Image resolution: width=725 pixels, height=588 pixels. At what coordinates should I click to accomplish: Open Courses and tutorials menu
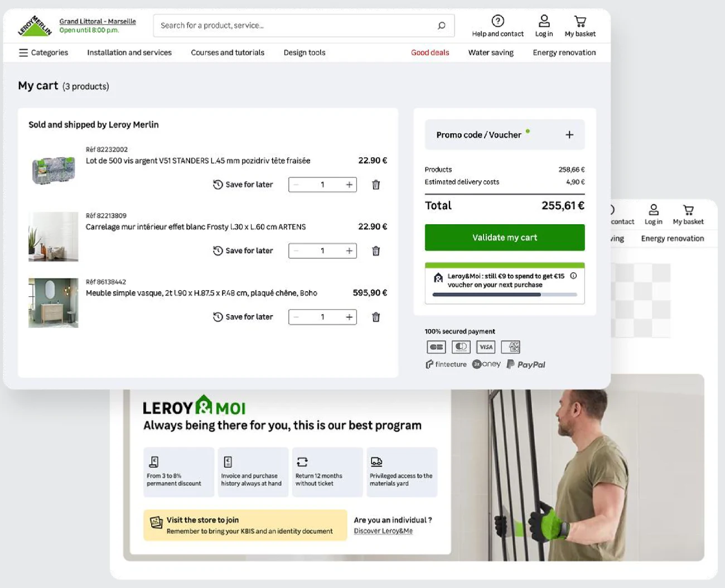click(x=228, y=52)
